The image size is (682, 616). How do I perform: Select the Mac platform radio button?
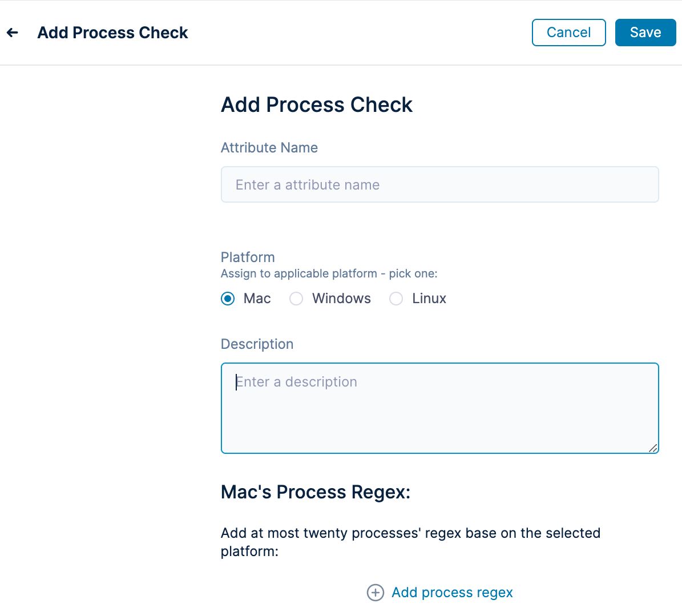[x=228, y=299]
